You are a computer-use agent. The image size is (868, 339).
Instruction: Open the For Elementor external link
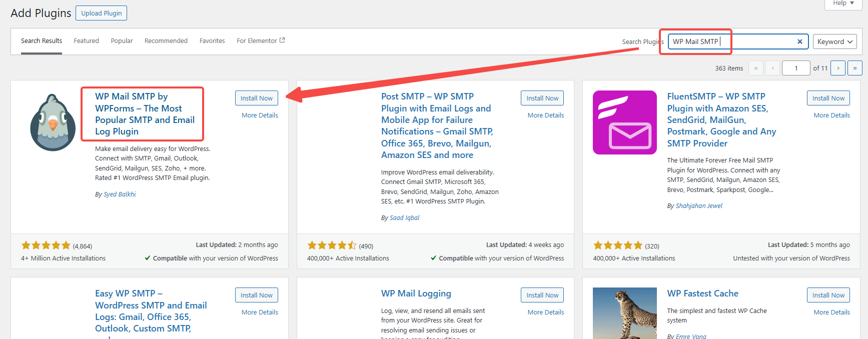coord(260,41)
